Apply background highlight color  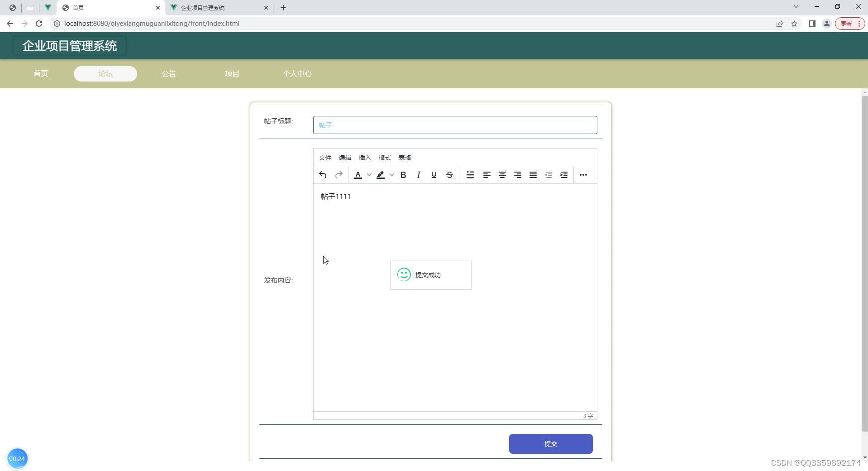[381, 175]
